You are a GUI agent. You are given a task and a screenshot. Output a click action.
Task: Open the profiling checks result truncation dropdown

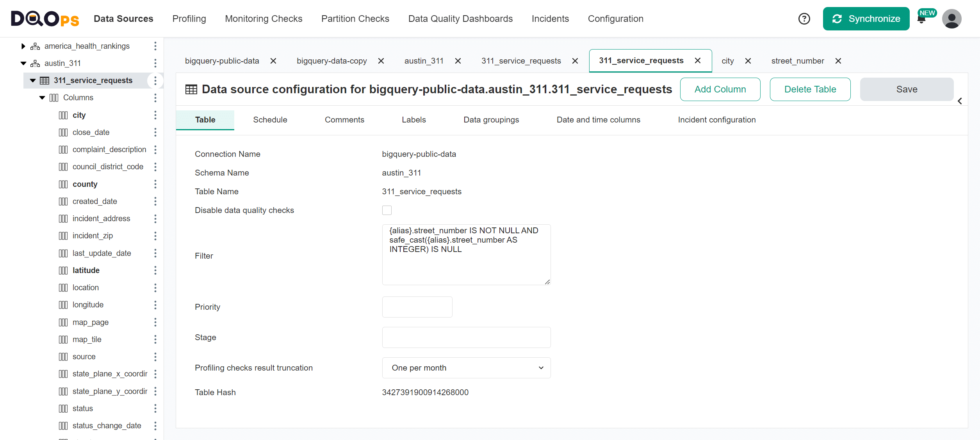pos(466,367)
